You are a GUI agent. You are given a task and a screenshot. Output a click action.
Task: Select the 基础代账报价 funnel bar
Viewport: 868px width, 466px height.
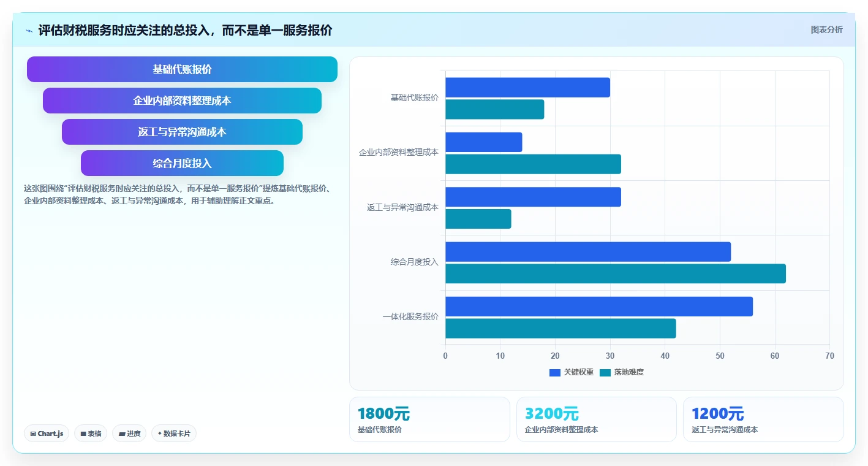(182, 69)
